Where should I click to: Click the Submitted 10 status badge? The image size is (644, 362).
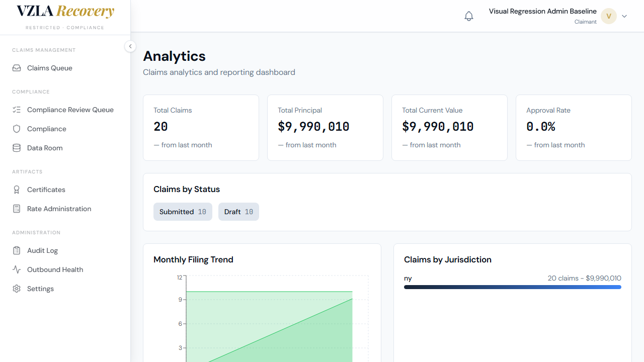183,212
